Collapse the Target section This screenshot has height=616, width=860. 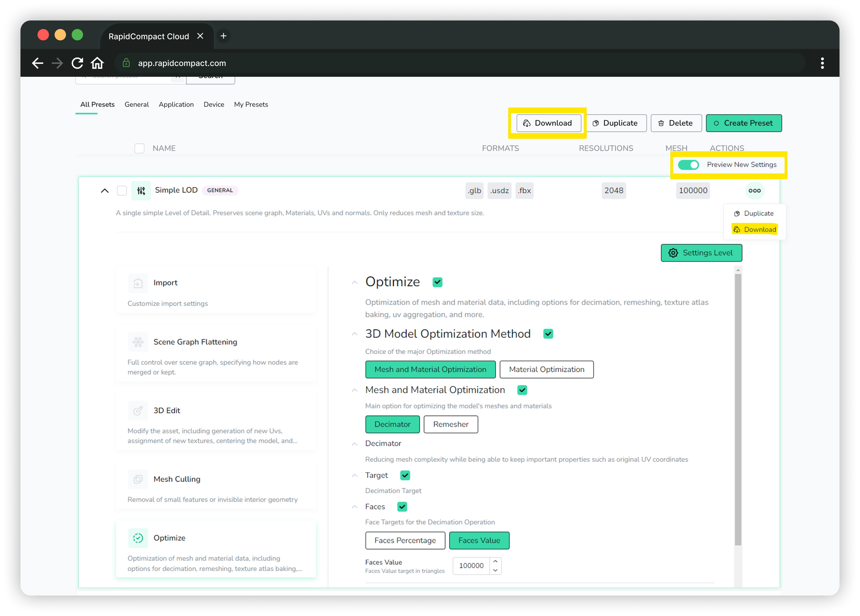point(354,476)
